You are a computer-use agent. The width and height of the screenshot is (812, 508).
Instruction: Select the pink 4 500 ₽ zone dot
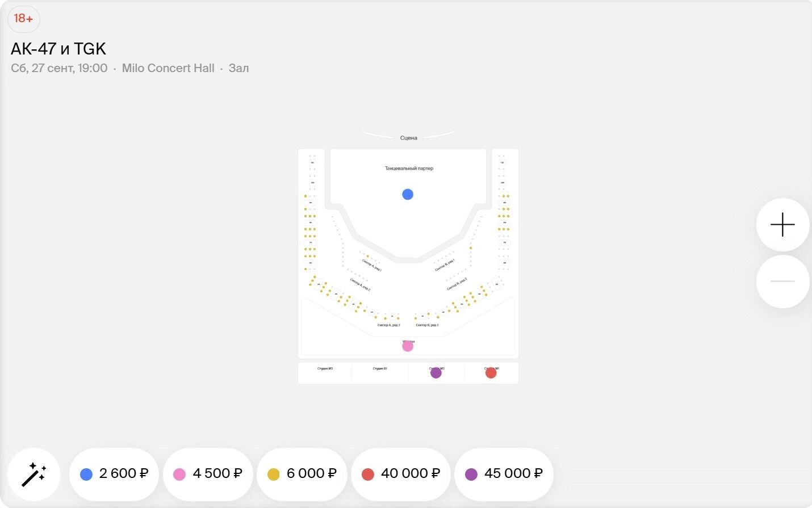coord(408,346)
